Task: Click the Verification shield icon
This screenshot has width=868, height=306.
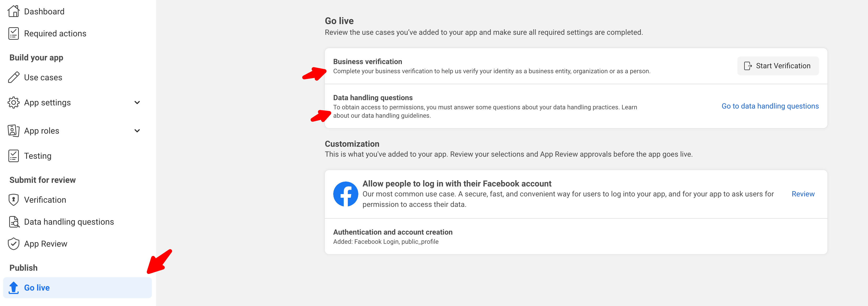Action: point(13,200)
